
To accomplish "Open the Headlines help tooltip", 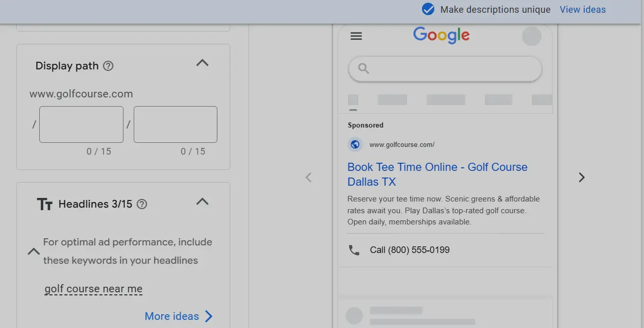I will tap(141, 204).
